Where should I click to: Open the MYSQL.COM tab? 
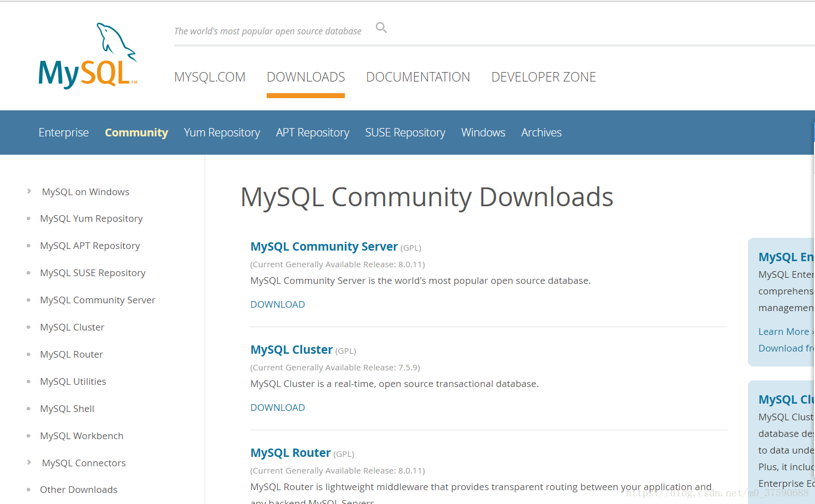coord(210,77)
